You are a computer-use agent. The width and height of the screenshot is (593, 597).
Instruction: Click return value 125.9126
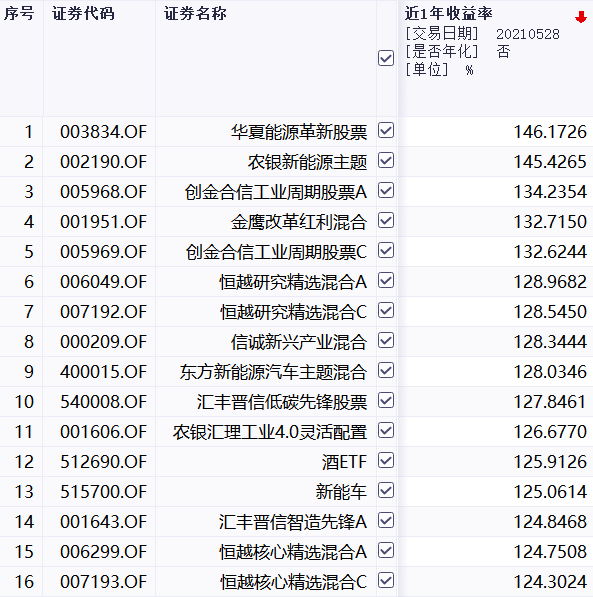550,462
